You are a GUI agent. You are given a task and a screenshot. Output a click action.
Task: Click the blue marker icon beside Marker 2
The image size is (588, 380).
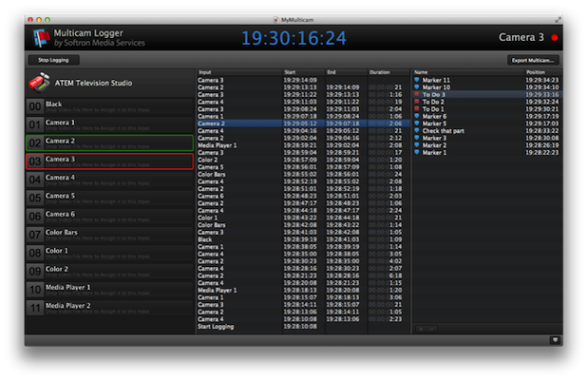pos(417,145)
